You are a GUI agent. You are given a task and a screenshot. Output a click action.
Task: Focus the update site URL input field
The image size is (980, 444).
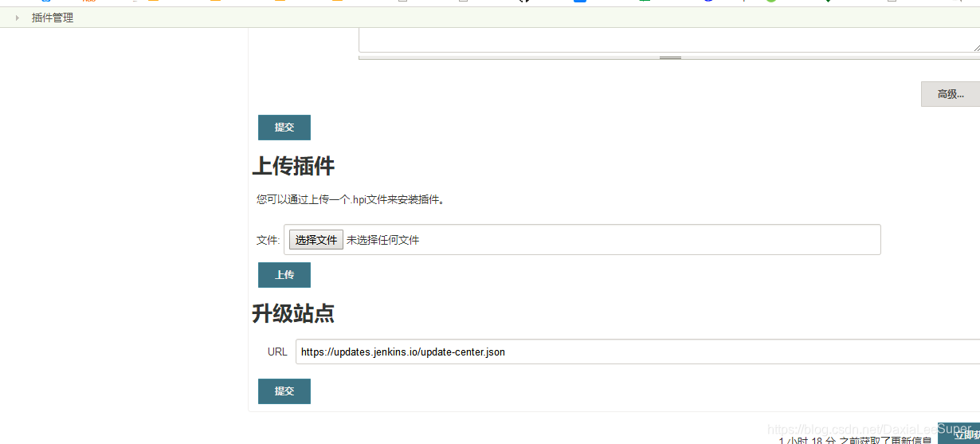(x=637, y=352)
